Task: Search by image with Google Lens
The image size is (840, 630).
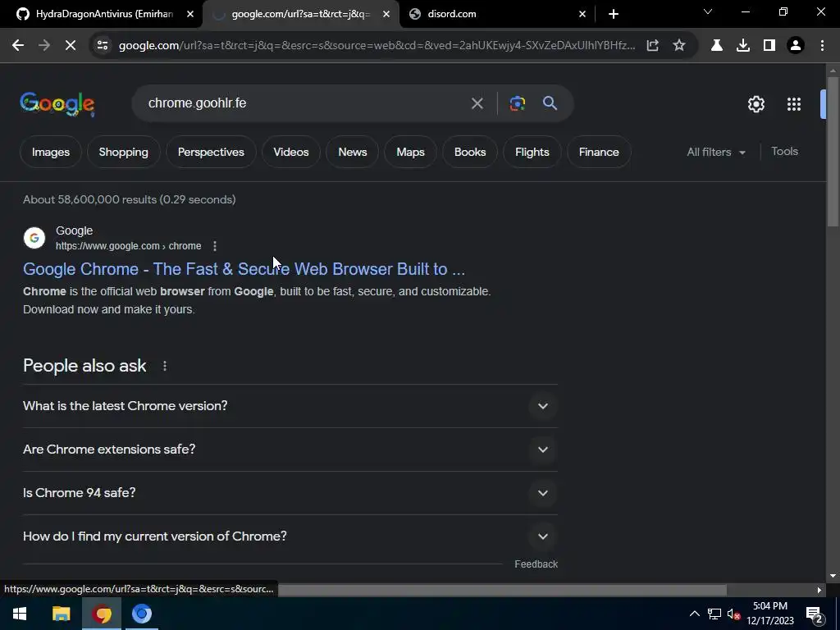Action: click(x=518, y=103)
